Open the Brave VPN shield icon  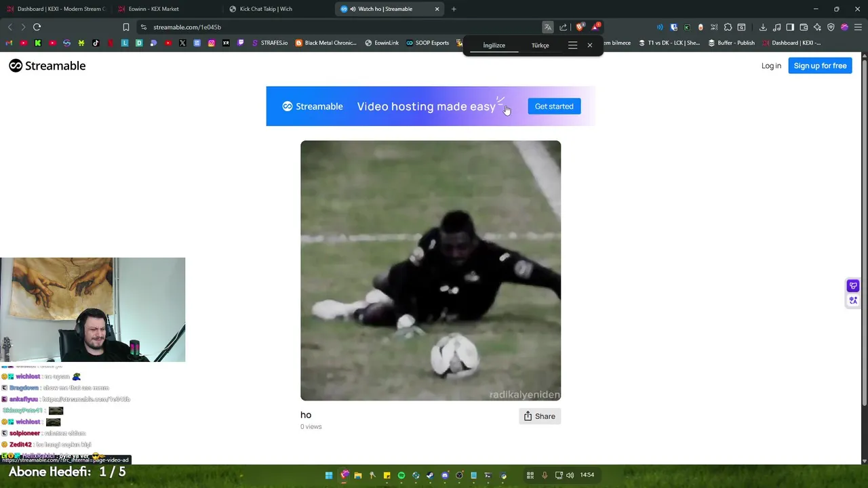click(x=831, y=27)
